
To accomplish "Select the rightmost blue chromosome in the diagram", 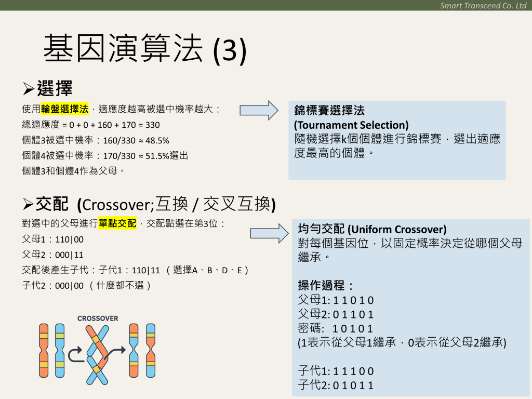I will 151,350.
